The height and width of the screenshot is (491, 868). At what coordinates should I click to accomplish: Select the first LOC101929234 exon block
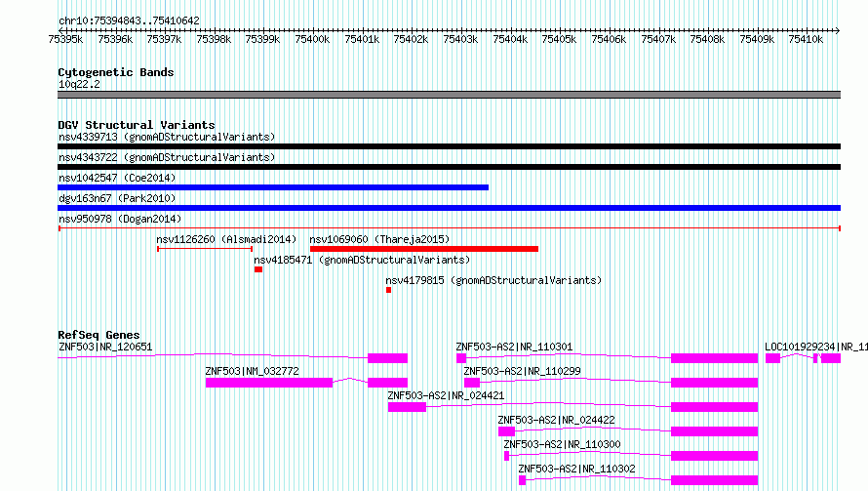pos(772,358)
